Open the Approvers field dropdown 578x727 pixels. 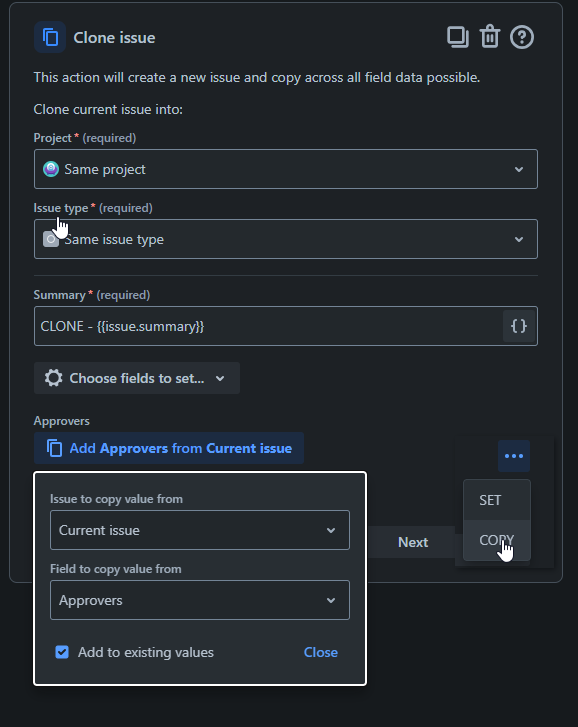tap(200, 600)
